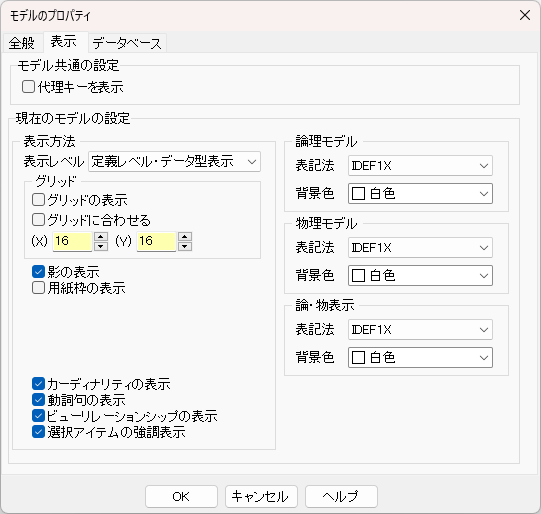Increase grid Y spinner up arrow
The height and width of the screenshot is (514, 541).
[x=185, y=237]
